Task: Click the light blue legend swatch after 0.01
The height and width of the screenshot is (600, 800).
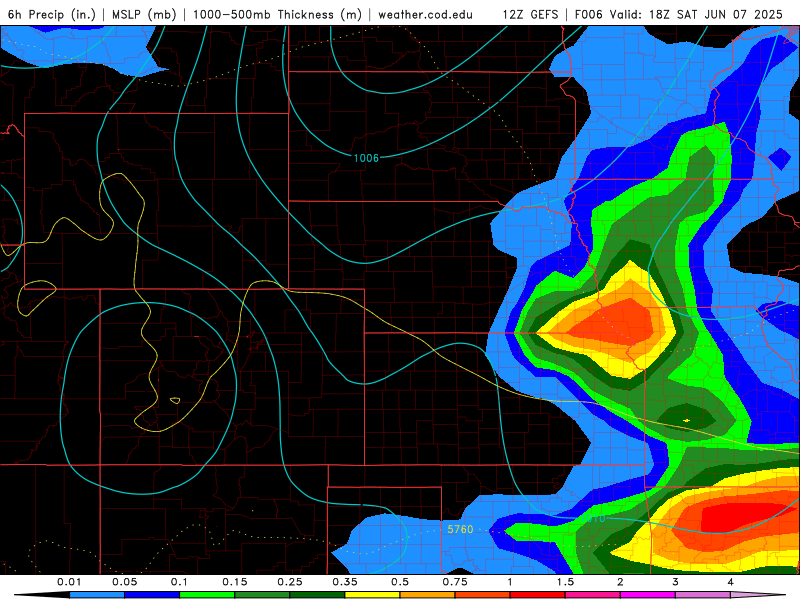Action: (97, 595)
